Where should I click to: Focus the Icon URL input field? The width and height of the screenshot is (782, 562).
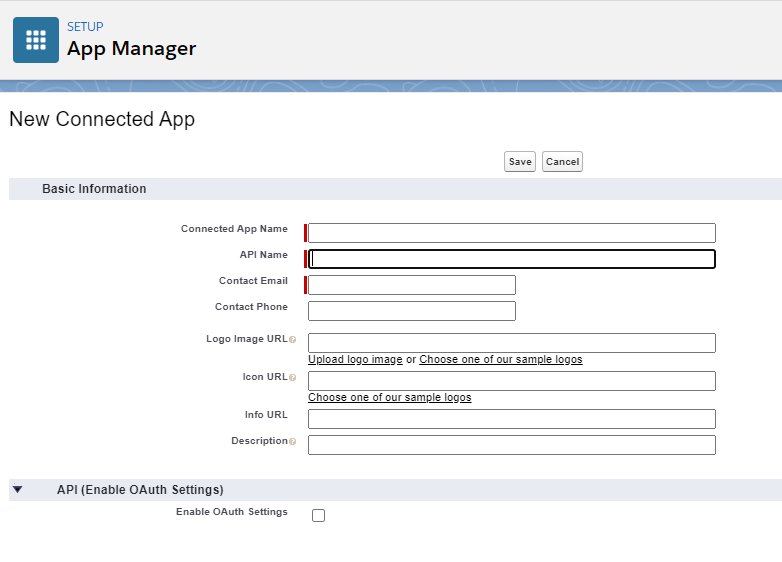[x=512, y=380]
